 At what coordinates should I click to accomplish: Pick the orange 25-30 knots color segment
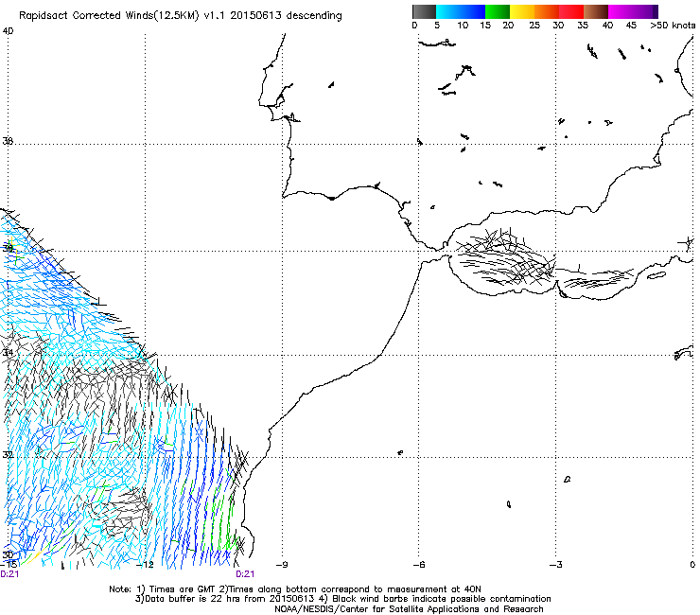click(547, 11)
